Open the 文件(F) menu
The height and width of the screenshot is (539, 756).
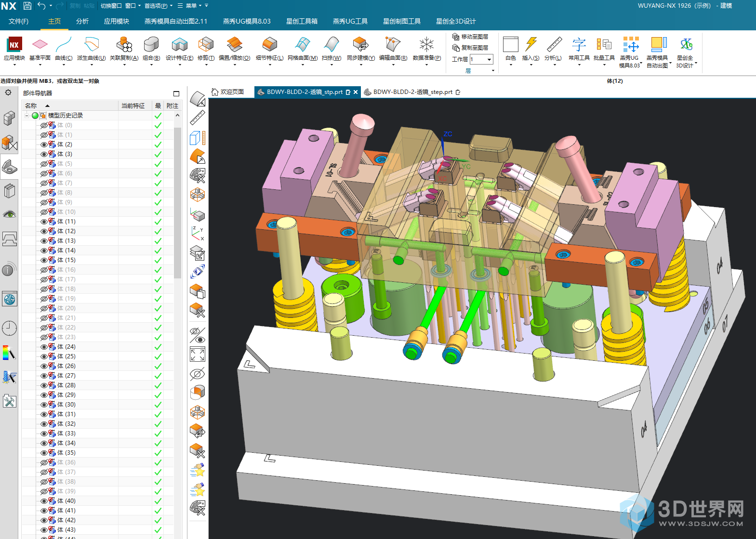[x=18, y=21]
